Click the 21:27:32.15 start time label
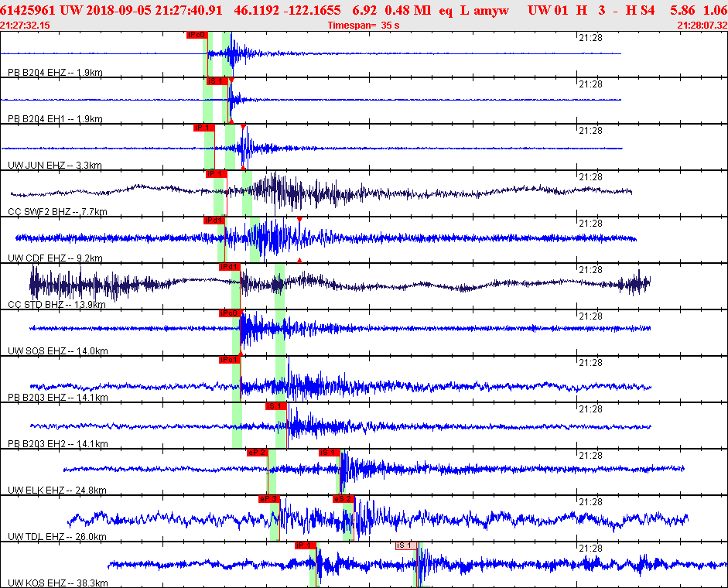728x588 pixels. 26,26
